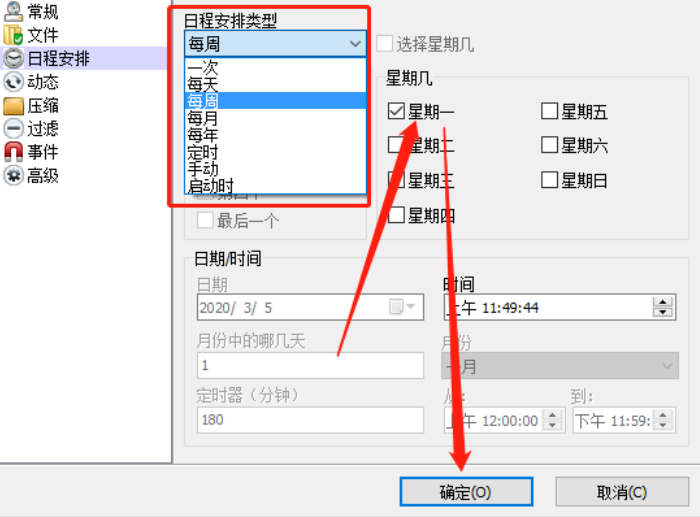This screenshot has height=517, width=700.
Task: Click the 日程安排 clock icon
Action: (13, 58)
